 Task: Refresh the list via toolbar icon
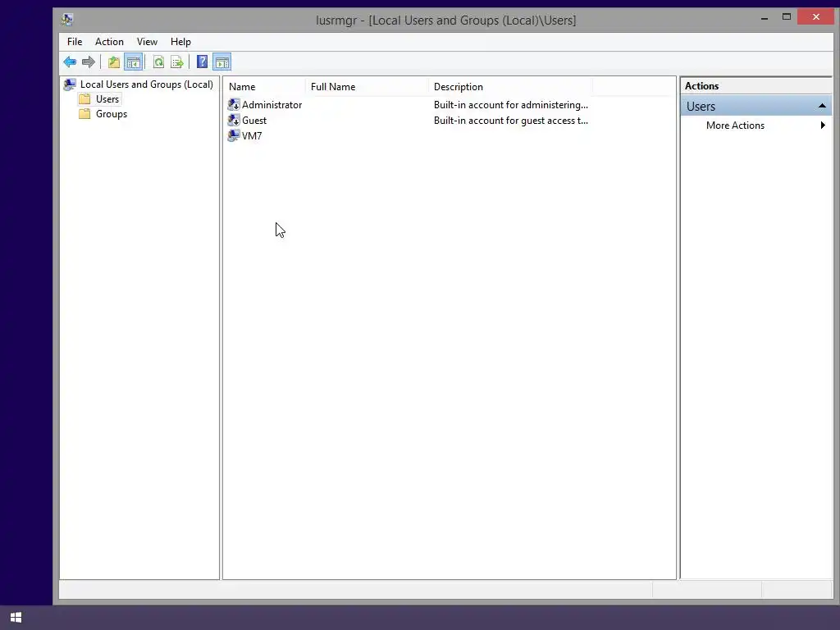pos(158,62)
